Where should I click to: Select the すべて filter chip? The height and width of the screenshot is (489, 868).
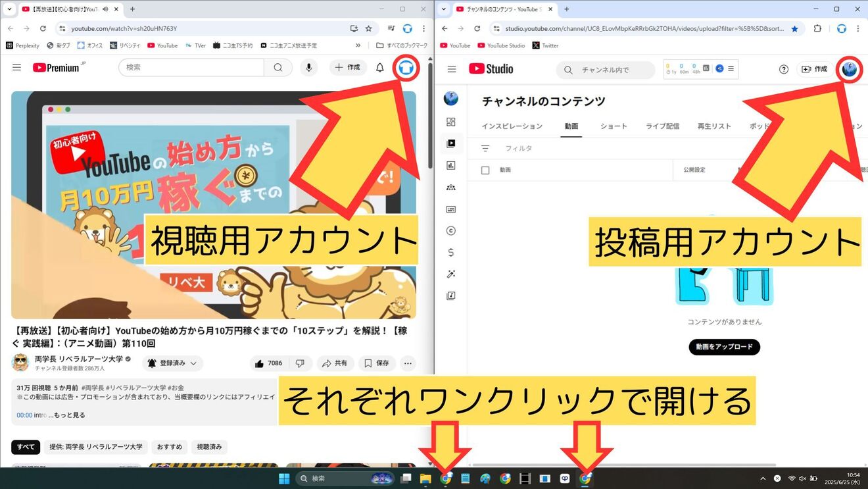pos(26,447)
